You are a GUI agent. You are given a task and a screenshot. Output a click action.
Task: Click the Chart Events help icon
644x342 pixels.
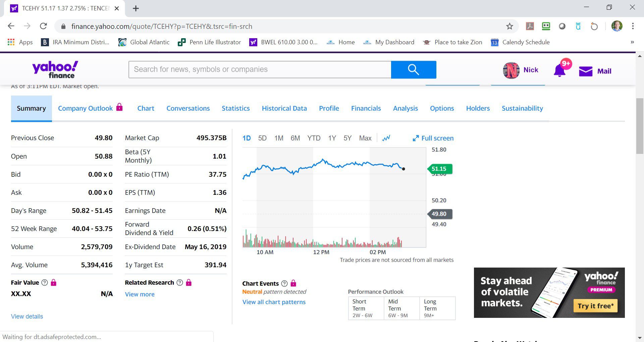[x=284, y=284]
